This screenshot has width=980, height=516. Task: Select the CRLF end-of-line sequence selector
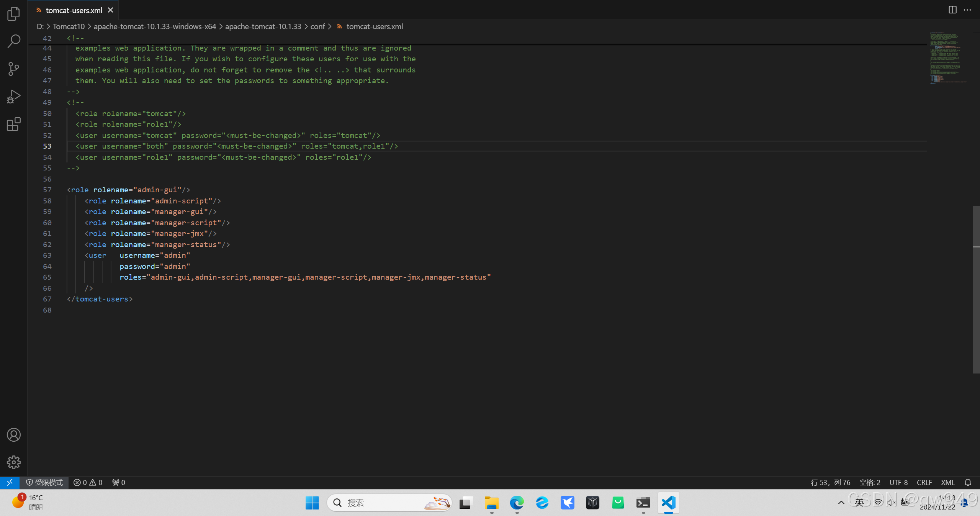click(924, 483)
